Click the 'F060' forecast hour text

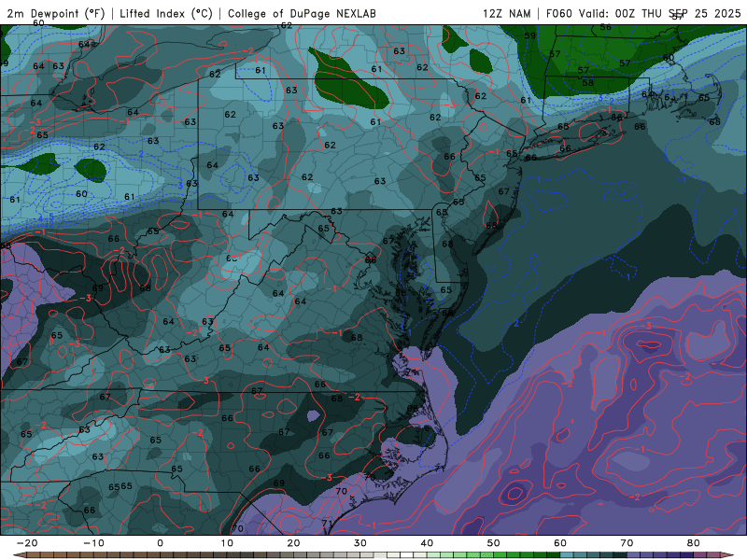(558, 13)
